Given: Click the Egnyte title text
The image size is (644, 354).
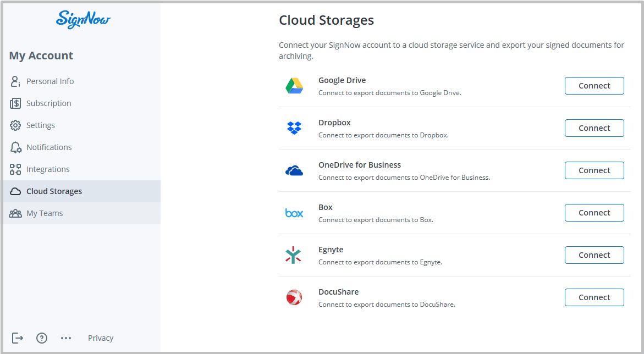Looking at the screenshot, I should [331, 250].
